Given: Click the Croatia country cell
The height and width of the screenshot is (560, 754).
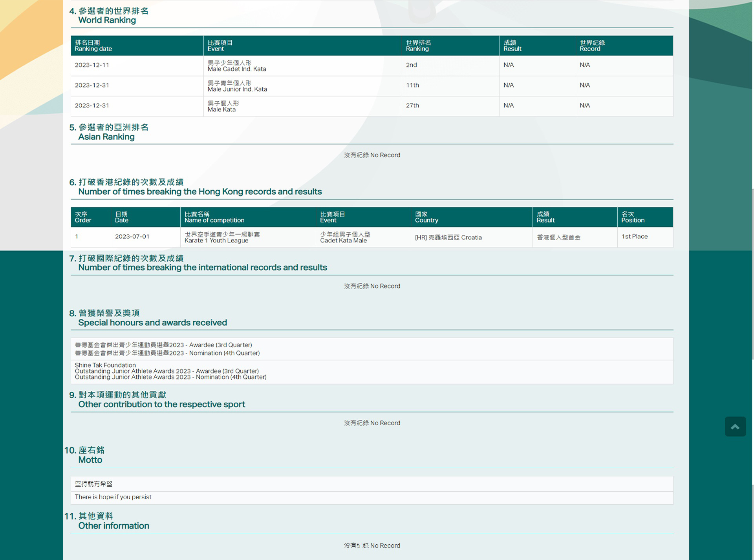Looking at the screenshot, I should (448, 237).
